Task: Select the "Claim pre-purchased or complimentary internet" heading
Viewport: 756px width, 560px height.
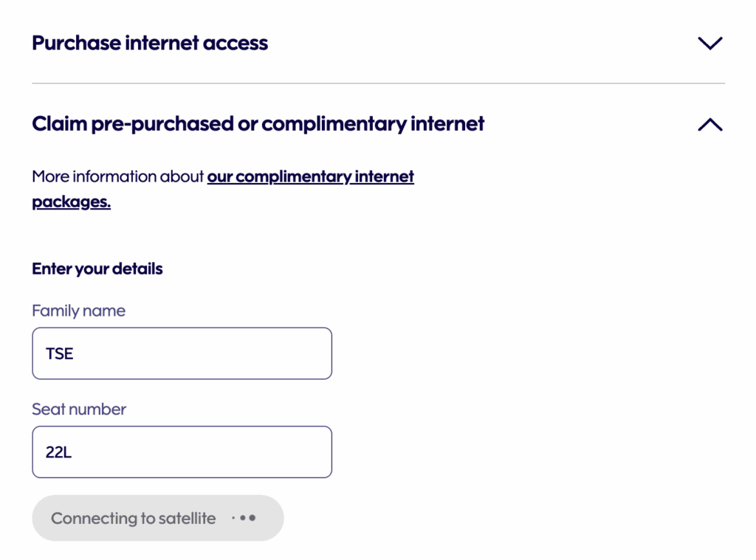Action: pos(258,124)
